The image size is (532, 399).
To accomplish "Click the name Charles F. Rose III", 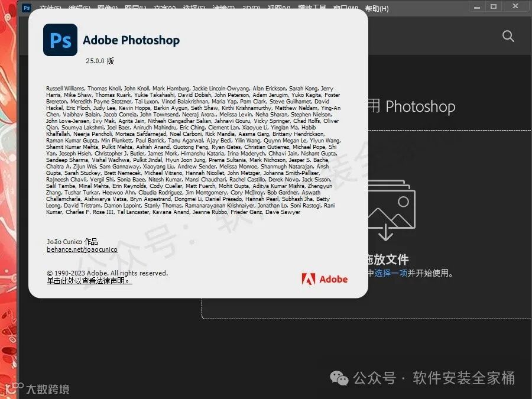I will click(x=90, y=212).
